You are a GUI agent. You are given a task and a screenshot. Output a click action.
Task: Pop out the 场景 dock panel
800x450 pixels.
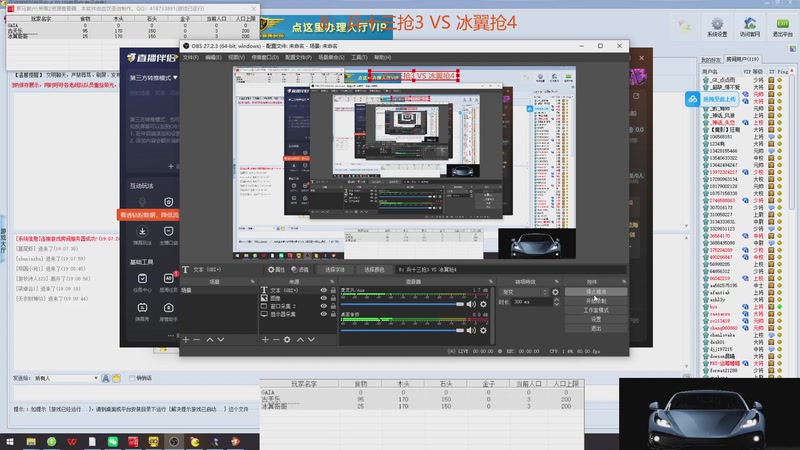point(252,282)
